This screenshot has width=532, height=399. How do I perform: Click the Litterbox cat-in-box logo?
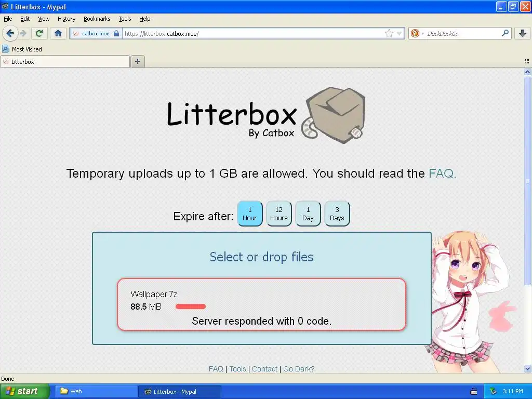[266, 115]
